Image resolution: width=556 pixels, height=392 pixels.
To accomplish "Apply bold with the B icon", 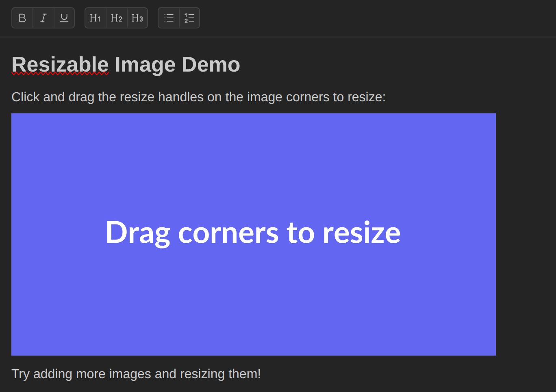I will 22,18.
